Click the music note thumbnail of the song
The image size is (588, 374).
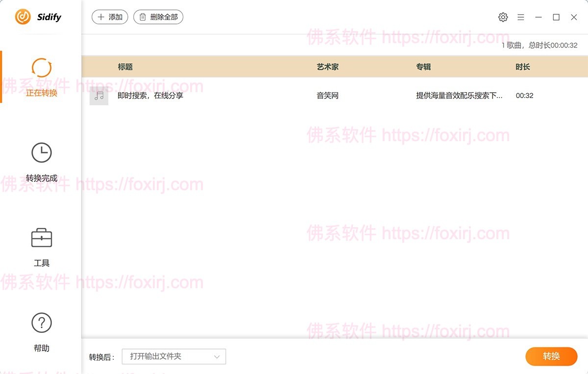click(x=99, y=96)
